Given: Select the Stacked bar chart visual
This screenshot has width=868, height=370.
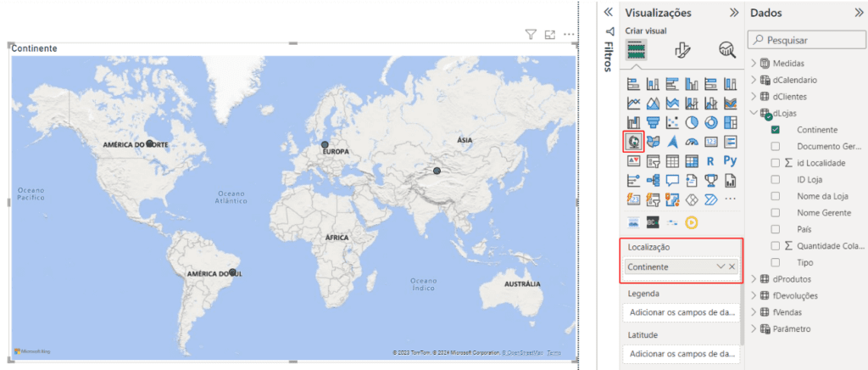Looking at the screenshot, I should [634, 84].
